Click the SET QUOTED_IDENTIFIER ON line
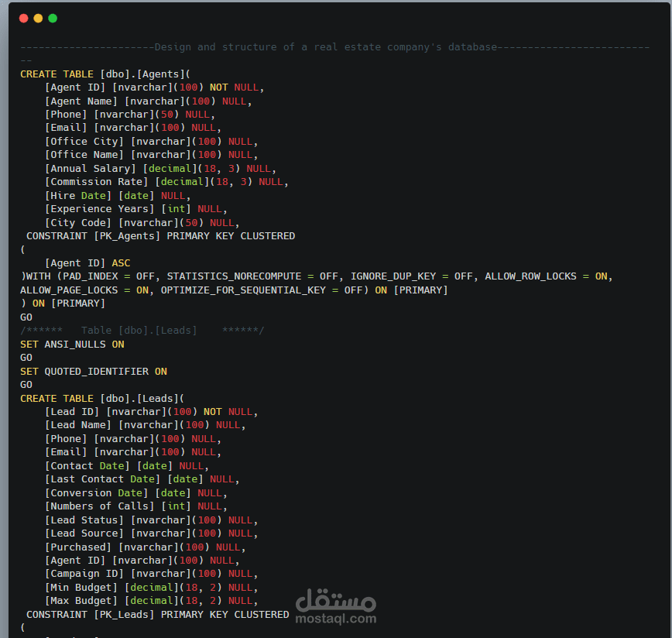Screen dimensions: 672x638 94,372
